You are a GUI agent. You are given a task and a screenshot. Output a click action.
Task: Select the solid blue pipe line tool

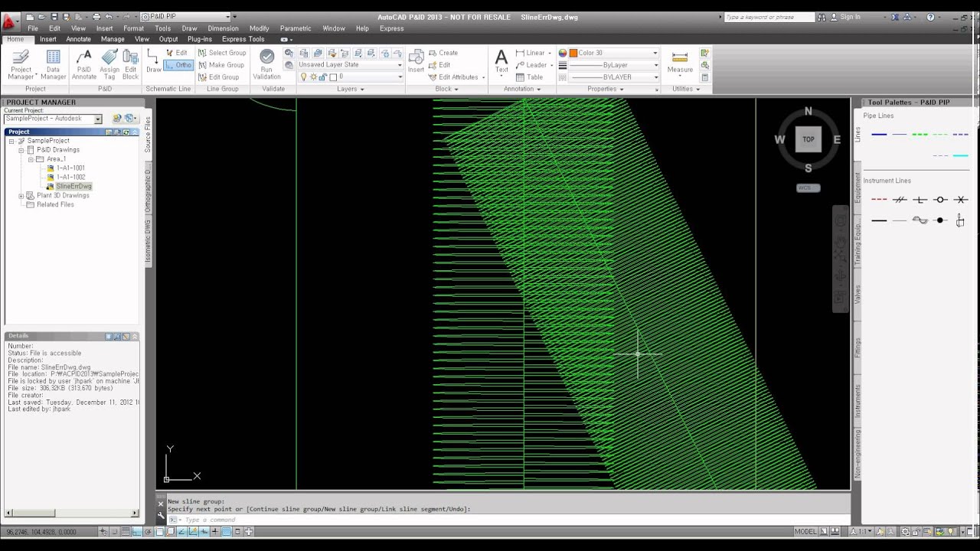click(x=879, y=135)
